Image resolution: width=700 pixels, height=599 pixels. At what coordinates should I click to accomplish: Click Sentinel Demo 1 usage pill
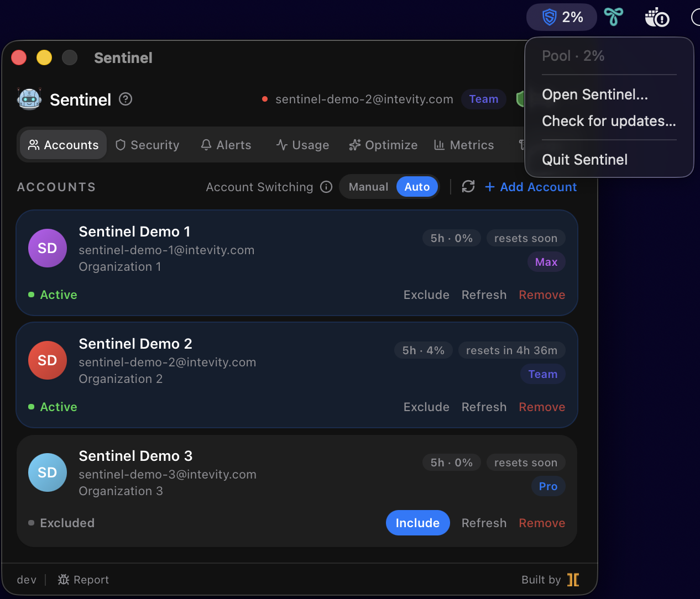(452, 238)
